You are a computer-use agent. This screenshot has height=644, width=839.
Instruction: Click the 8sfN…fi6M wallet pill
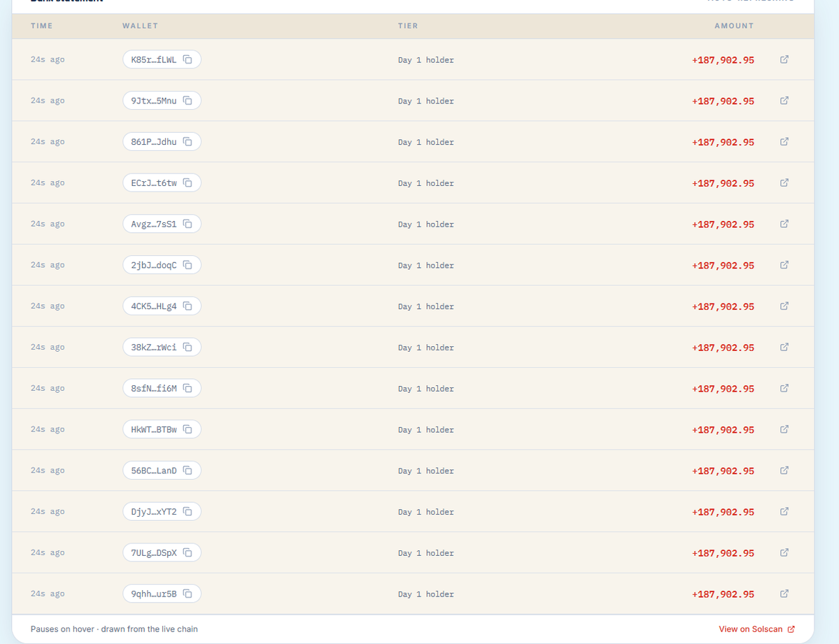point(162,388)
